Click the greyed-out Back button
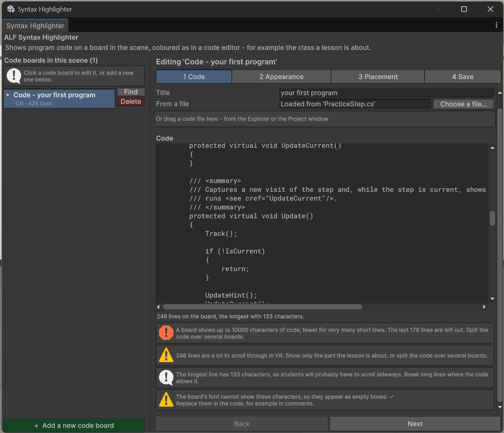 (x=242, y=424)
